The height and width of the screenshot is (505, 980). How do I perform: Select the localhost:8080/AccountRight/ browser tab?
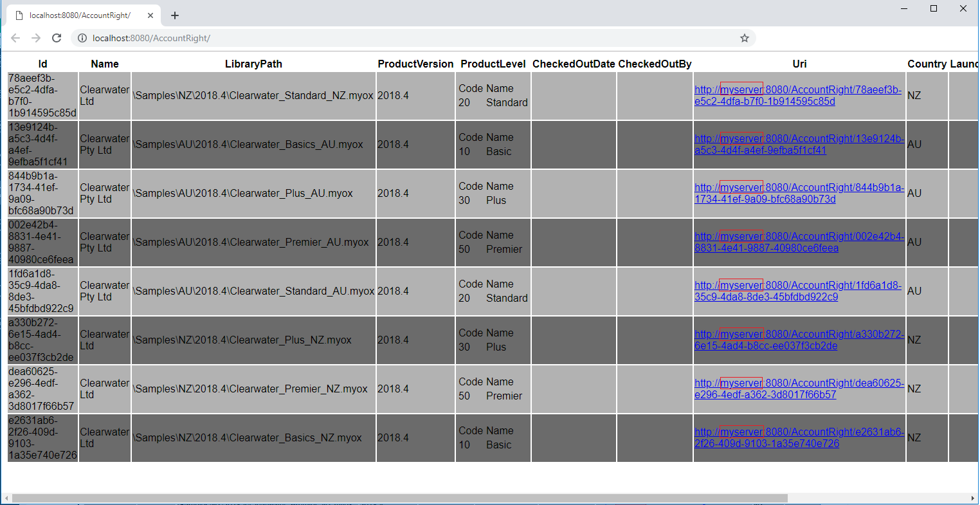coord(84,15)
